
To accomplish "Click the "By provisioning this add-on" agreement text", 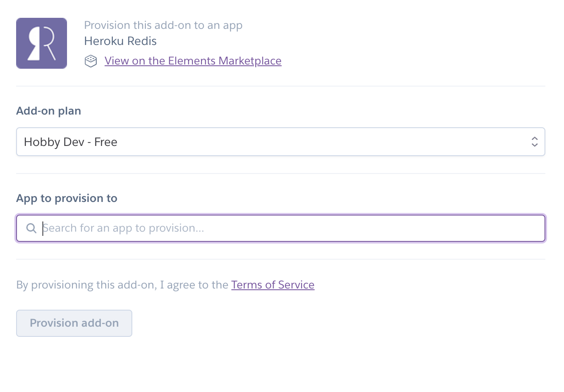I will 122,285.
